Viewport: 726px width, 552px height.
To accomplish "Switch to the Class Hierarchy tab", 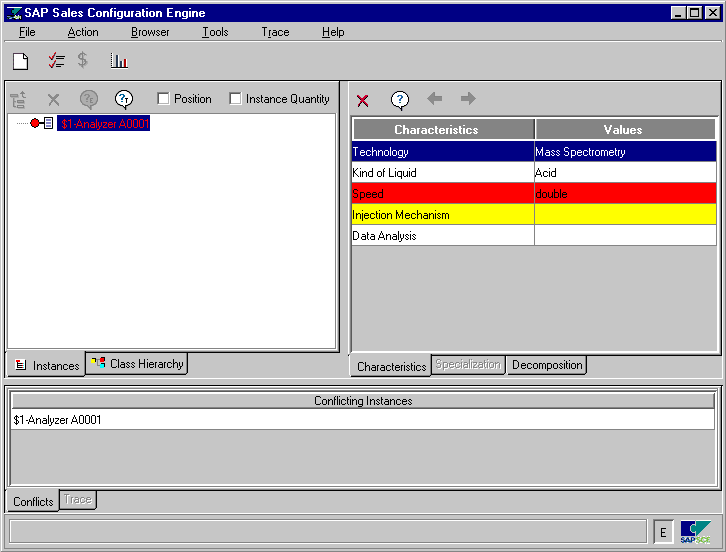I will (137, 364).
